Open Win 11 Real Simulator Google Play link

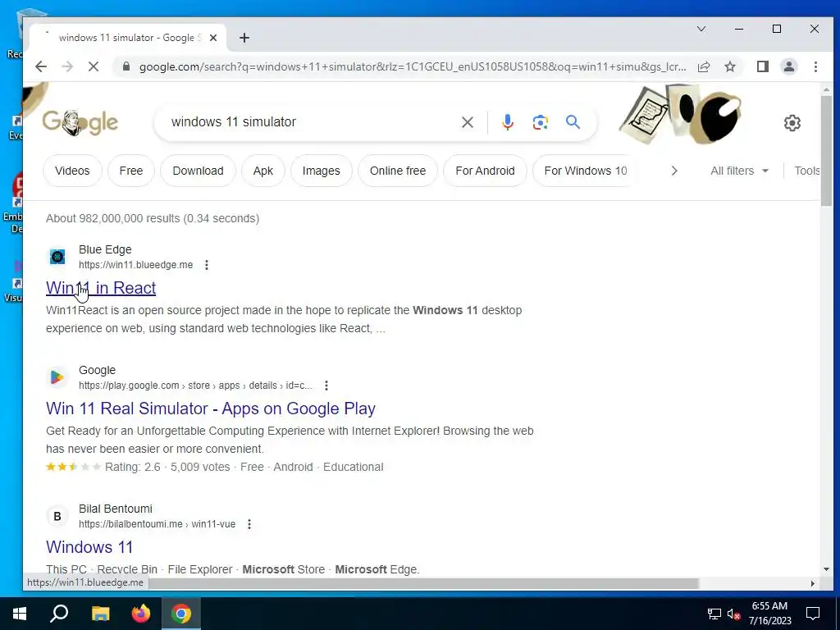(x=211, y=409)
